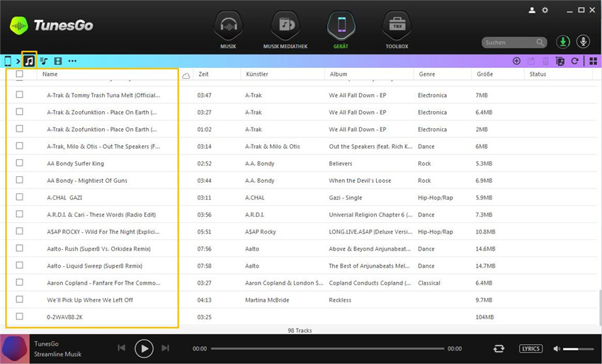Check the A-Trak & Tommy Trash Tuna Melt track

pos(20,94)
